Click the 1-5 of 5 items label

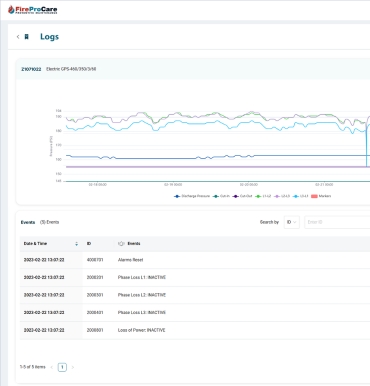click(x=32, y=367)
